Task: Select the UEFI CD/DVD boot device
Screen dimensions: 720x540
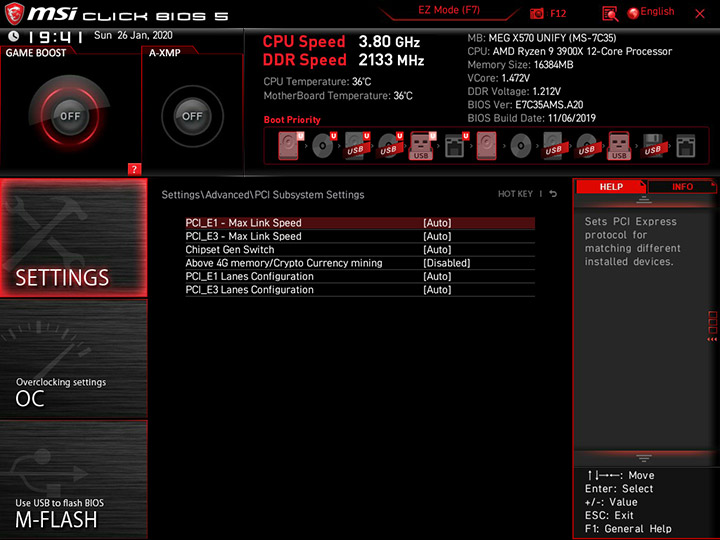Action: tap(324, 146)
